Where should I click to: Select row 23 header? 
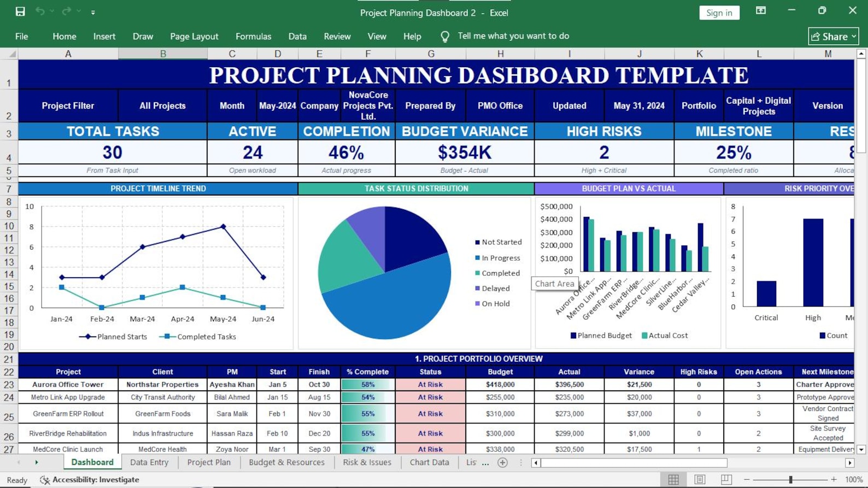coord(9,384)
